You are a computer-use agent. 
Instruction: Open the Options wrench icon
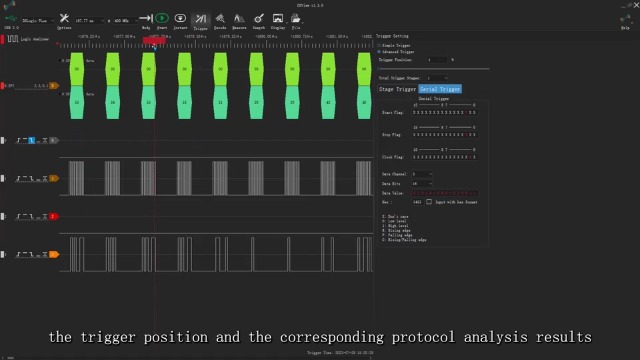pos(64,18)
